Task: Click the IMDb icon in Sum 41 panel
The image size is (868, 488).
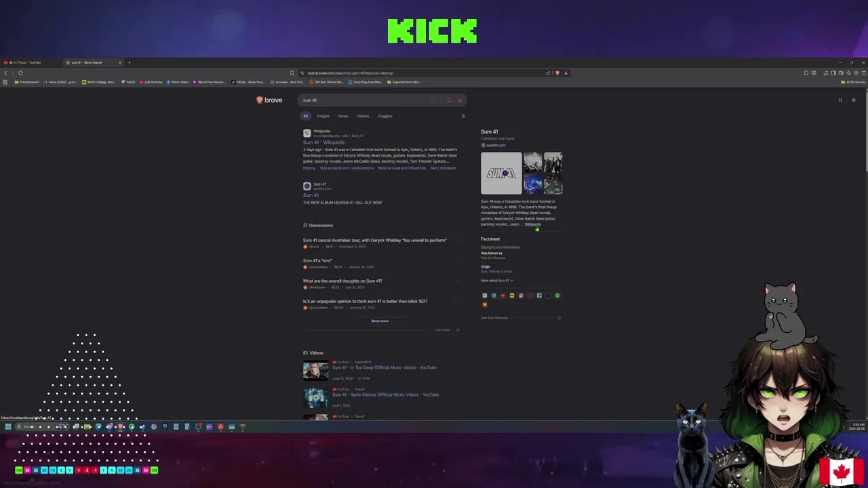Action: [512, 296]
